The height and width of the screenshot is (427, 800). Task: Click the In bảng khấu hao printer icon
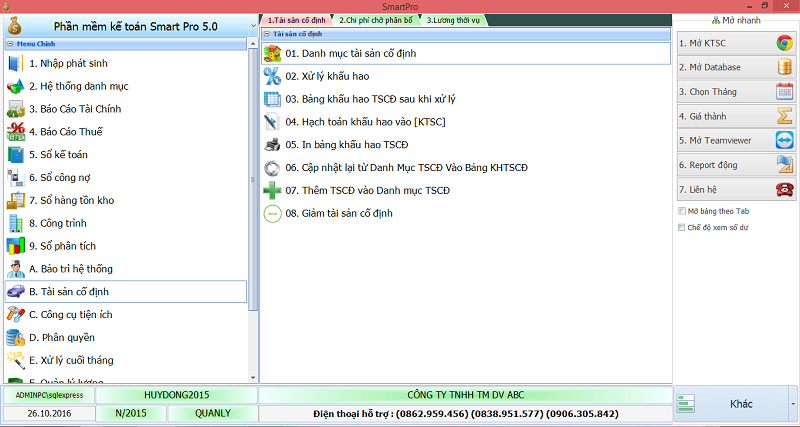[272, 145]
